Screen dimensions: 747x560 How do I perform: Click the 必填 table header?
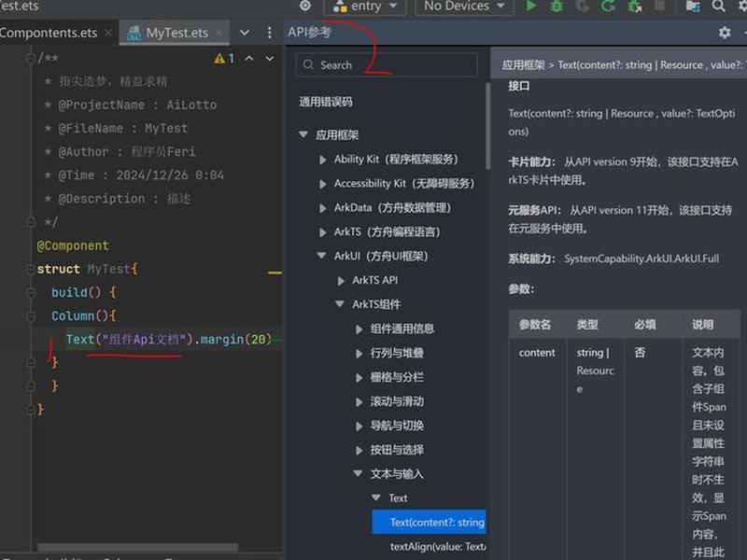tap(645, 325)
